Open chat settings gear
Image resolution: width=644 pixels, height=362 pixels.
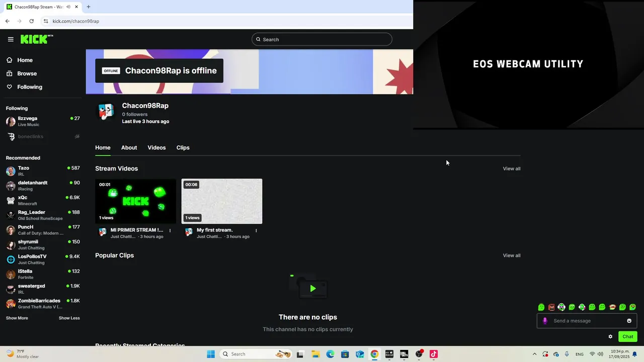point(610,337)
